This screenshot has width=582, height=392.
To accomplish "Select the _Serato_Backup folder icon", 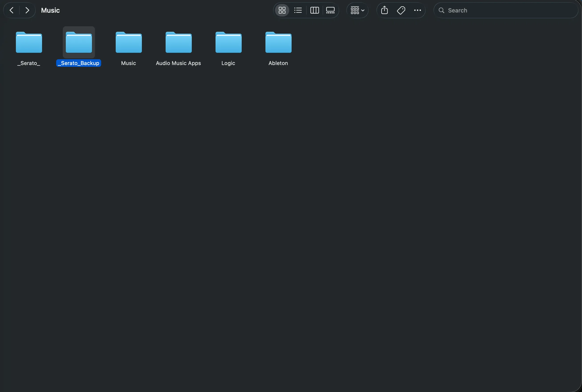I will pyautogui.click(x=79, y=42).
